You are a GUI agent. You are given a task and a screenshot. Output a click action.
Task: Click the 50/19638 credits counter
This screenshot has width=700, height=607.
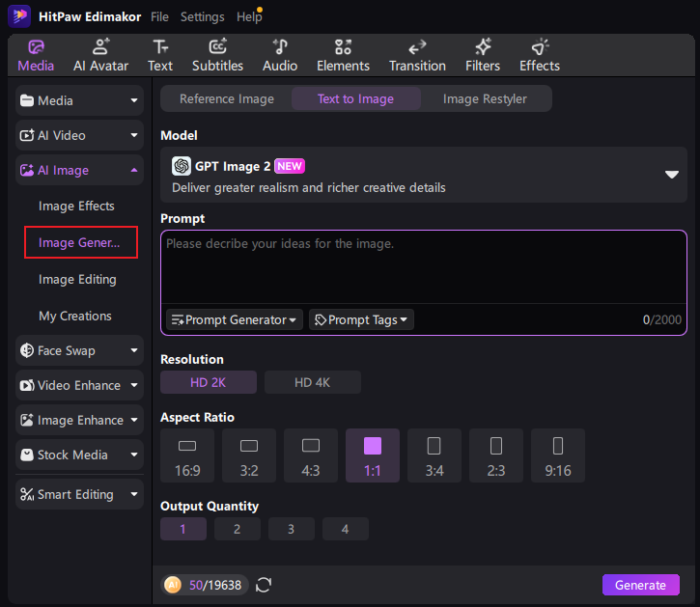tap(214, 585)
